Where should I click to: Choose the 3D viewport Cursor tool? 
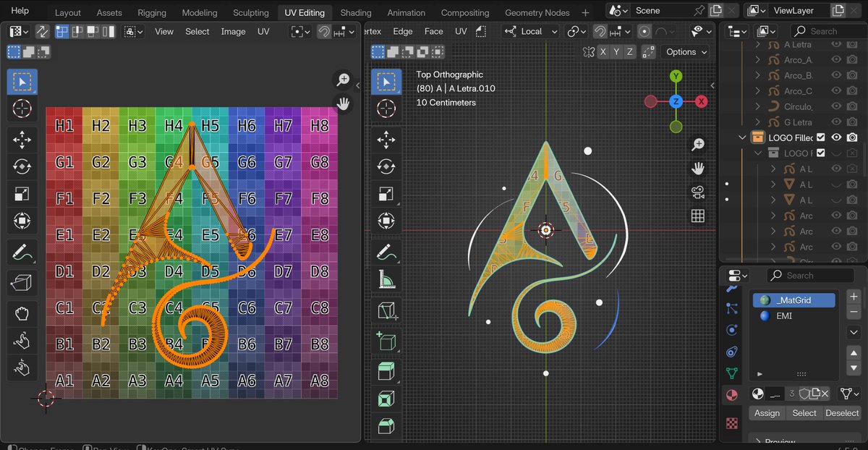(x=386, y=109)
